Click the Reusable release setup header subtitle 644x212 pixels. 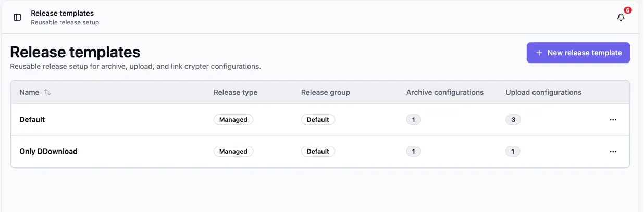tap(65, 22)
